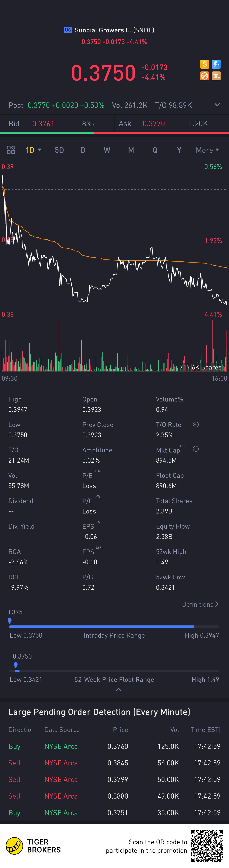This screenshot has height=868, width=229.
Task: Tap the Prev Close 0.3923 stat
Action: tap(98, 430)
